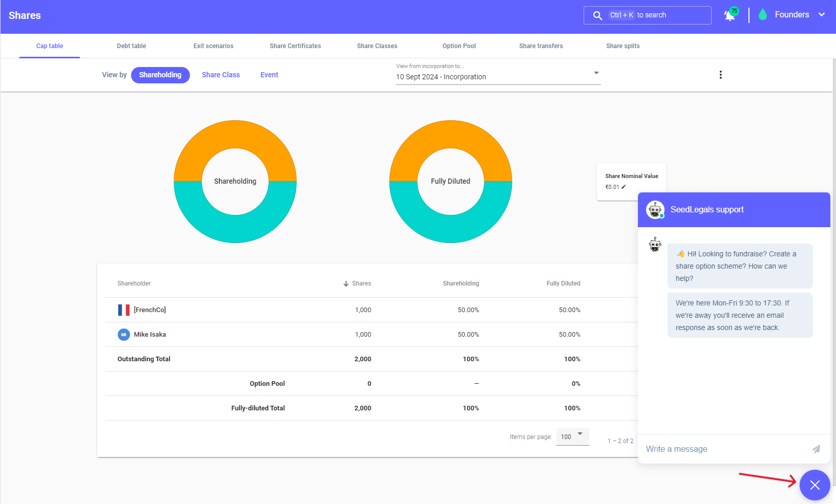The width and height of the screenshot is (836, 504).
Task: Open the Share Certificates tab
Action: 295,46
